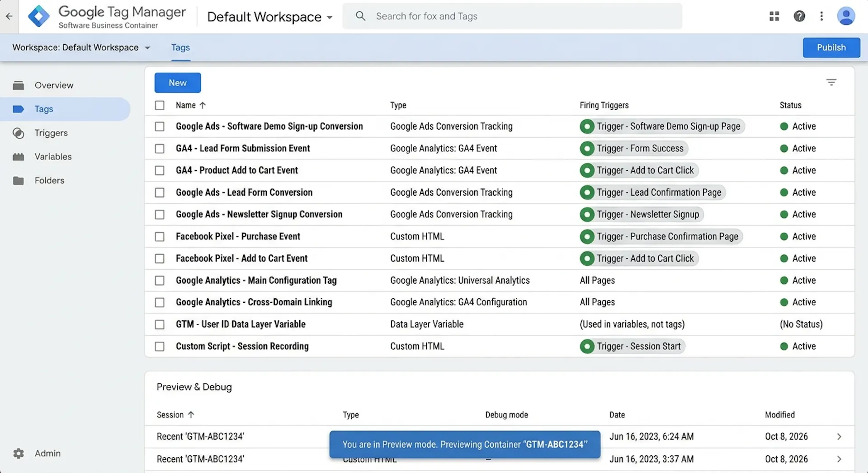
Task: Check the Custom Script - Session Recording row
Action: click(x=160, y=347)
